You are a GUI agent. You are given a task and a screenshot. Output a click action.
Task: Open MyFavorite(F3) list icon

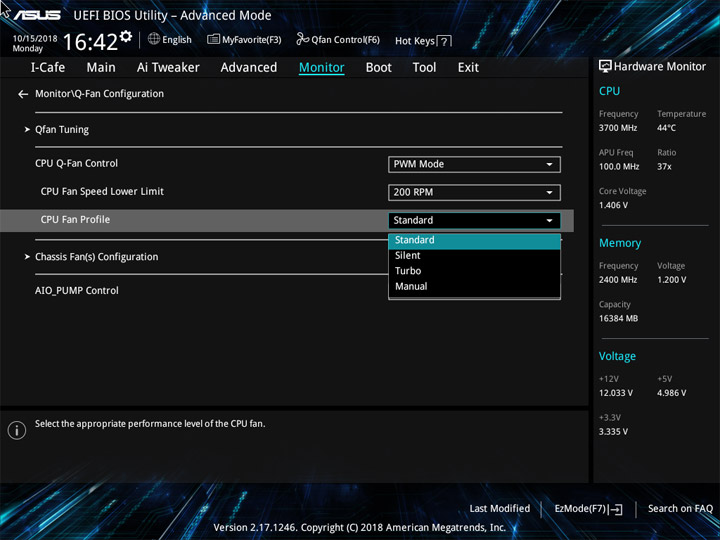point(213,39)
